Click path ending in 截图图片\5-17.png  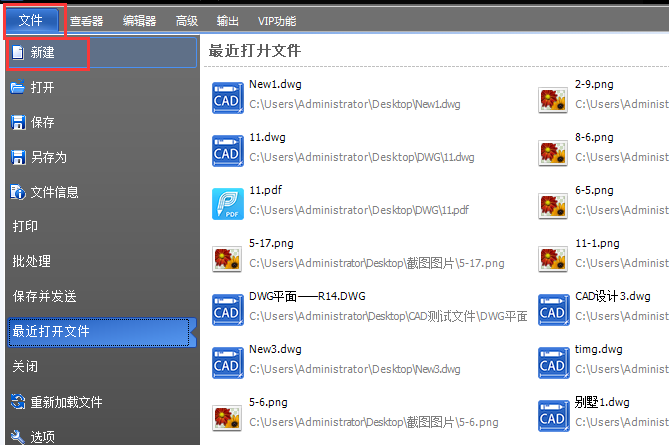(x=377, y=263)
